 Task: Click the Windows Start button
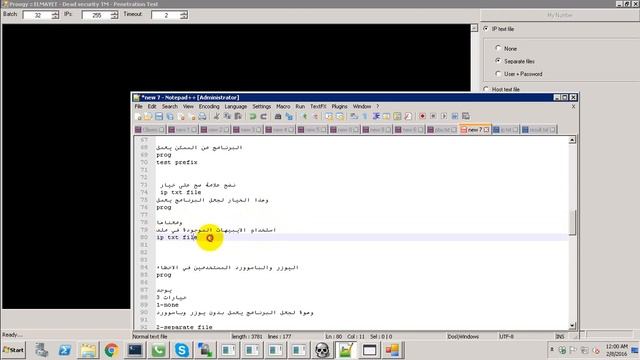point(13,350)
